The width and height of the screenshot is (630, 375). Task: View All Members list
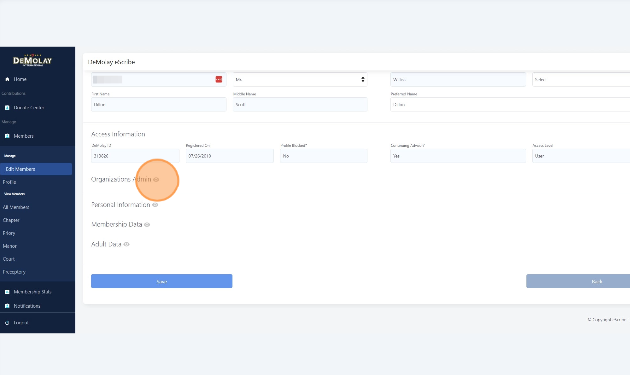(16, 207)
